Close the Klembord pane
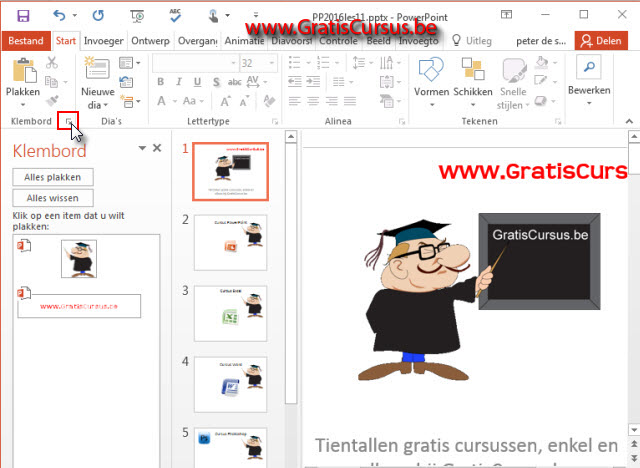 tap(157, 148)
